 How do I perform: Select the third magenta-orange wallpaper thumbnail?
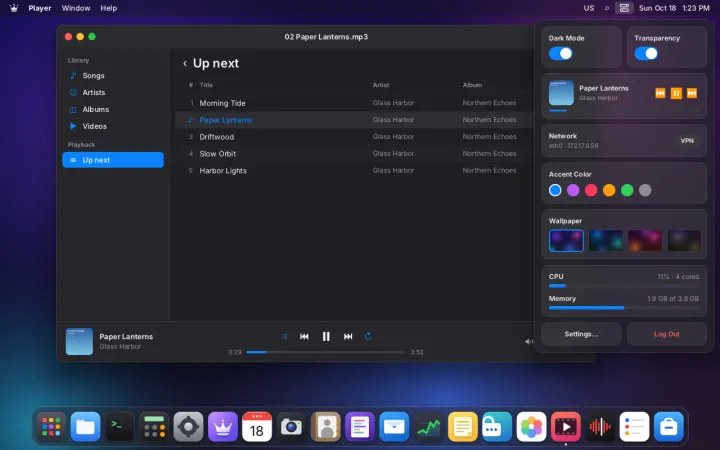click(645, 241)
